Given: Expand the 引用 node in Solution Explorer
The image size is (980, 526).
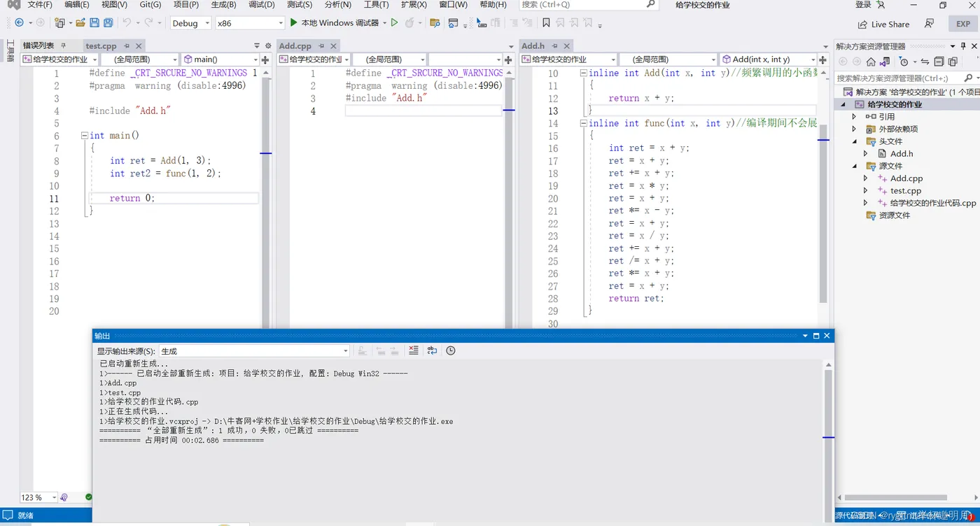Looking at the screenshot, I should (x=854, y=116).
